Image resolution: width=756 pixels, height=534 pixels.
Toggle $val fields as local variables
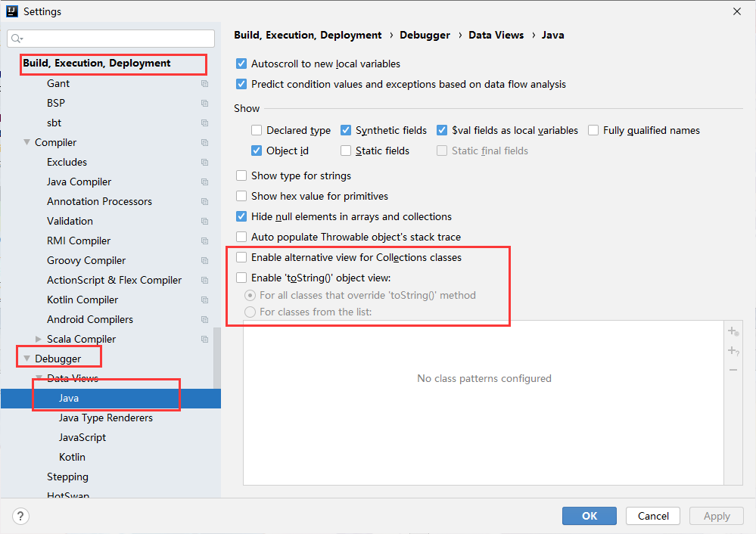[442, 130]
